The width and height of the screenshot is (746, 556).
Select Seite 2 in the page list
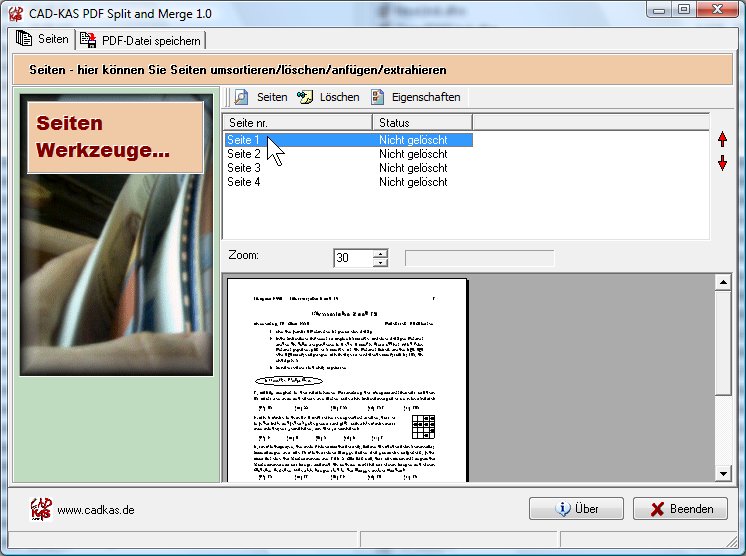(x=245, y=154)
